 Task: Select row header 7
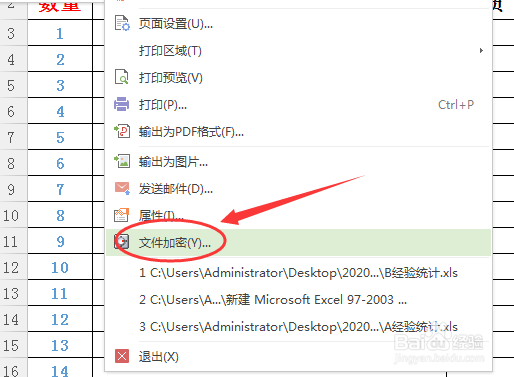click(x=13, y=137)
